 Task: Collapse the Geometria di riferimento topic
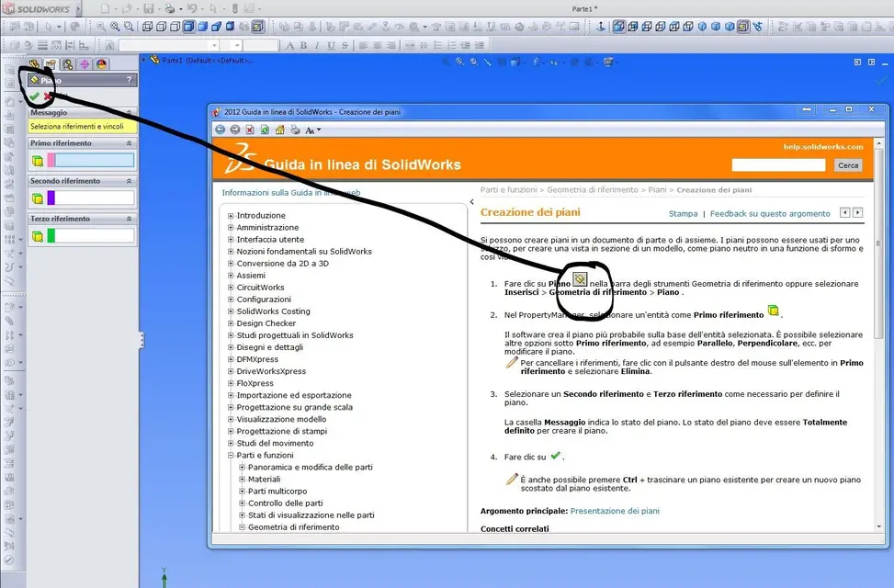(243, 527)
